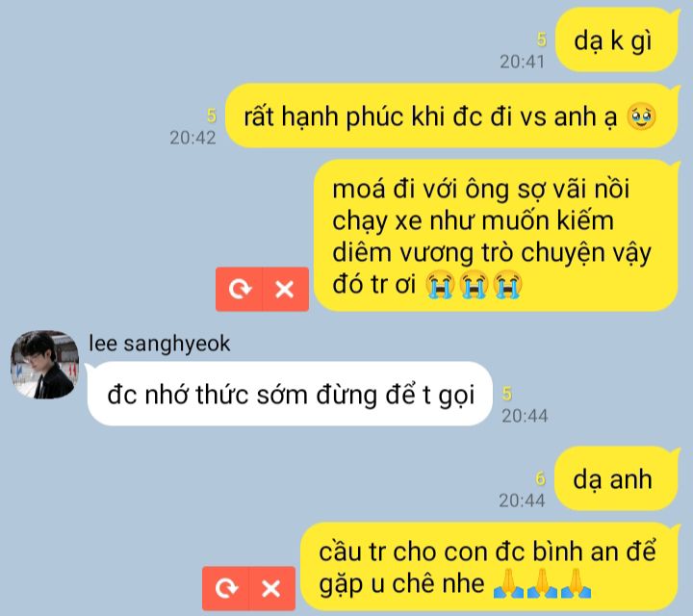Select the white 'đc nhớ thức sớm' bubble
This screenshot has height=616, width=693.
[290, 394]
